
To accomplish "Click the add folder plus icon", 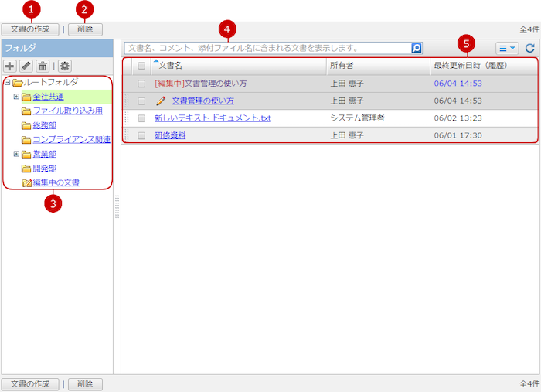I will coord(11,66).
